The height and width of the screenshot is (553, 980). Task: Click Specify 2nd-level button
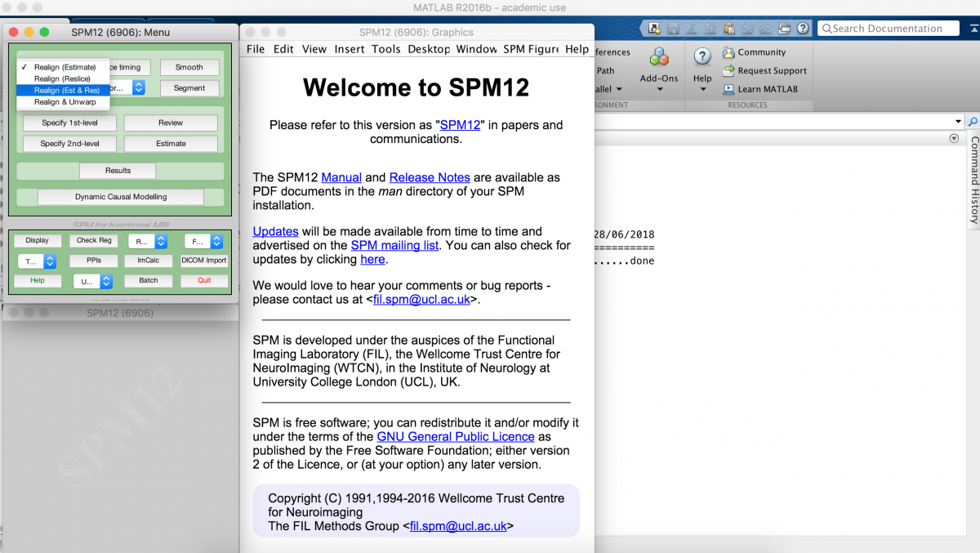point(70,144)
